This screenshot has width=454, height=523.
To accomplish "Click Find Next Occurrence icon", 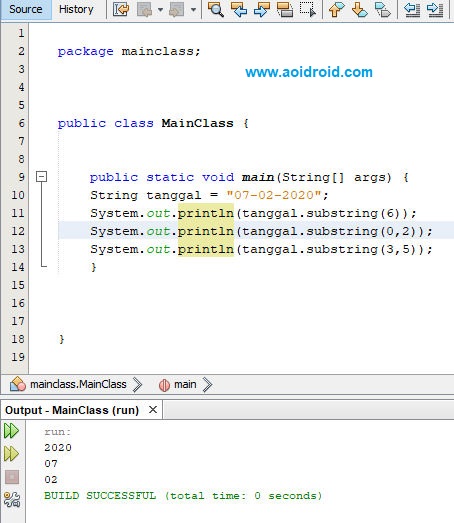I will tap(262, 9).
